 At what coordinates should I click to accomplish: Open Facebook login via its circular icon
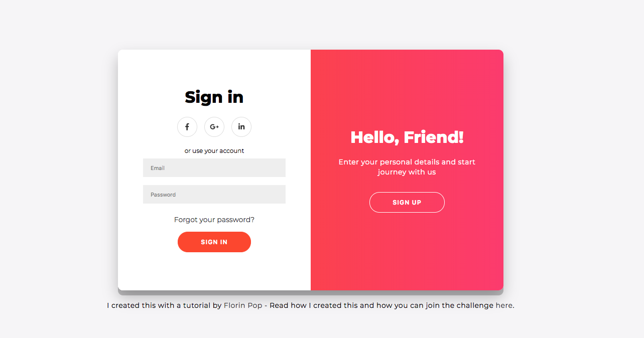pyautogui.click(x=187, y=127)
